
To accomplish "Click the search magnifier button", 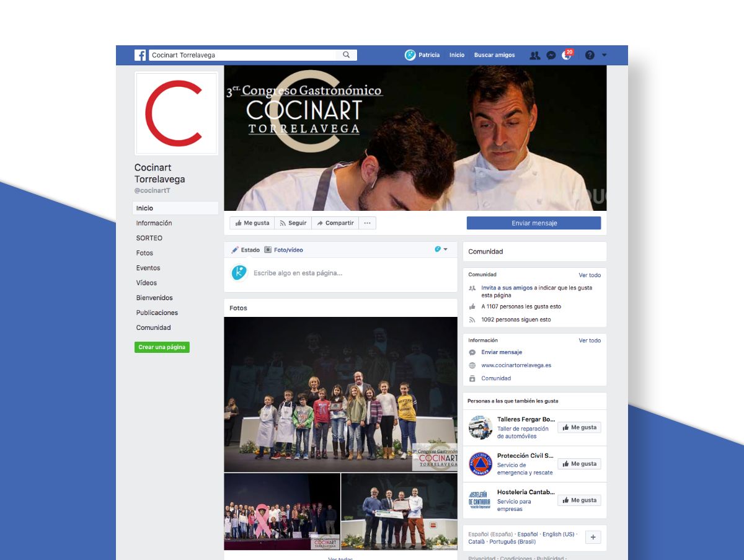I will [x=347, y=55].
